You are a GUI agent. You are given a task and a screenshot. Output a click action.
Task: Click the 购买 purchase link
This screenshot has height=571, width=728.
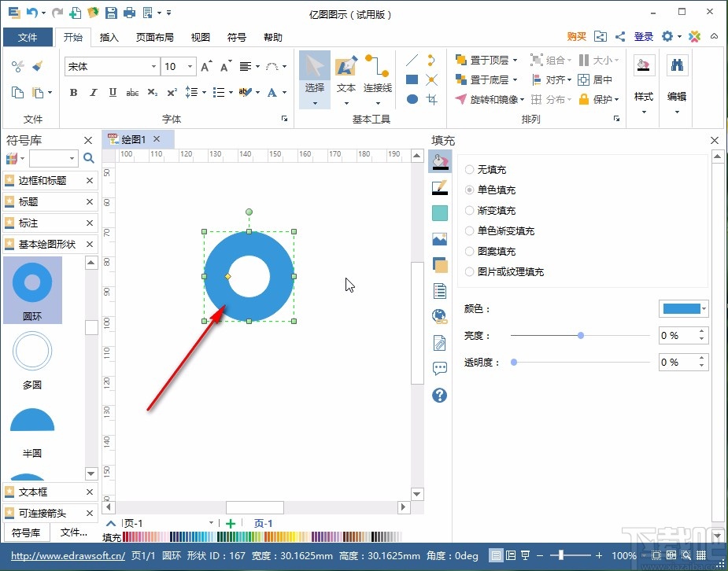[577, 37]
